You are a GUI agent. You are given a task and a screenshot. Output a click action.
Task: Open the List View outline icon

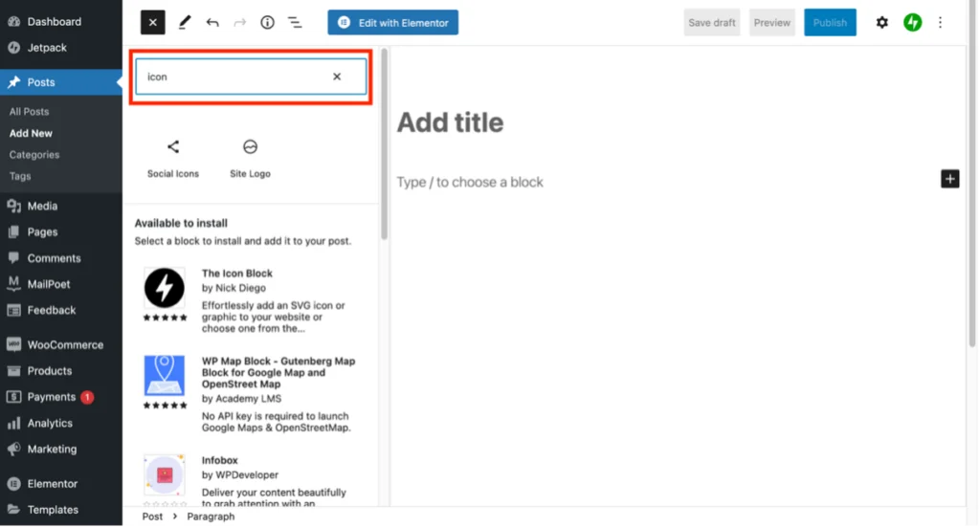[295, 23]
